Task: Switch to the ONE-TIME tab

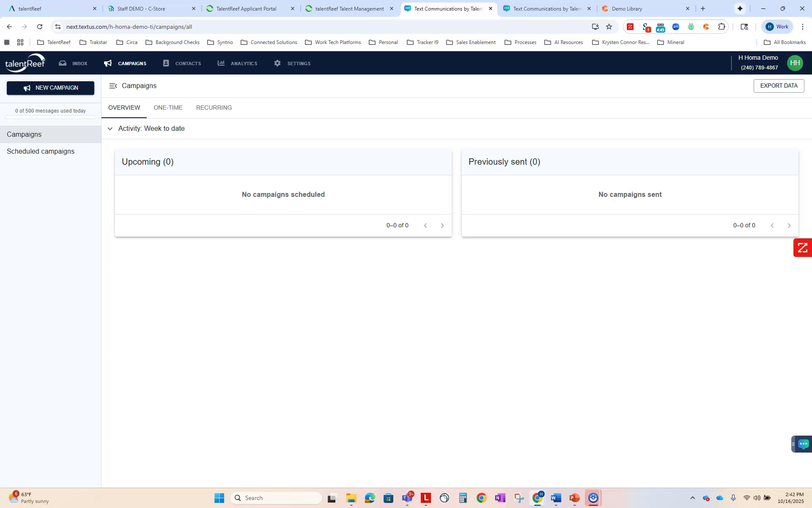Action: click(x=168, y=108)
